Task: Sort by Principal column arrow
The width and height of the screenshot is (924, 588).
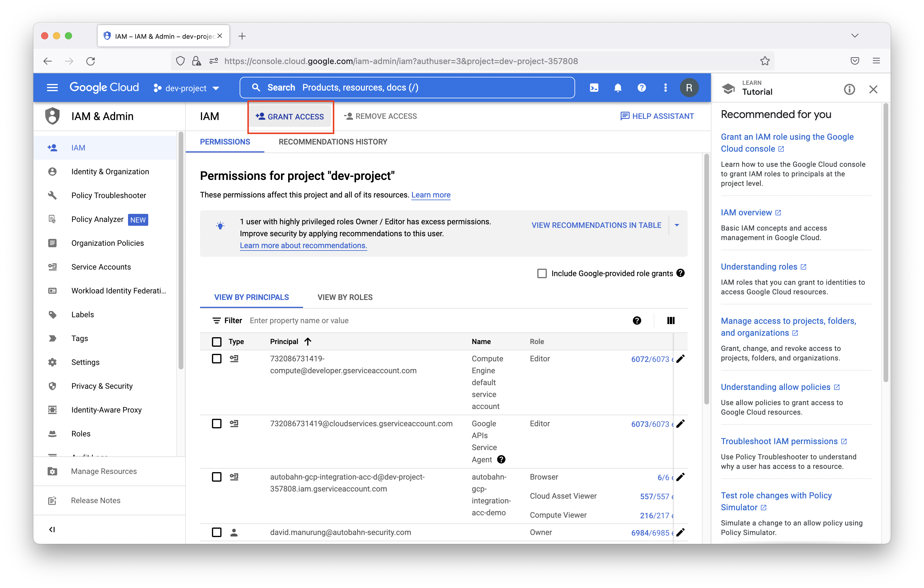Action: point(308,341)
